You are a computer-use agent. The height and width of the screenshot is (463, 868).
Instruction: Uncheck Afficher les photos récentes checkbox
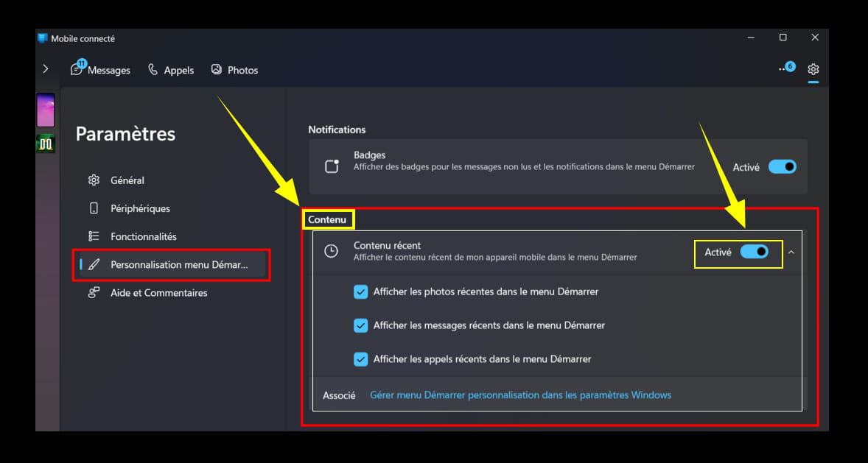[360, 291]
